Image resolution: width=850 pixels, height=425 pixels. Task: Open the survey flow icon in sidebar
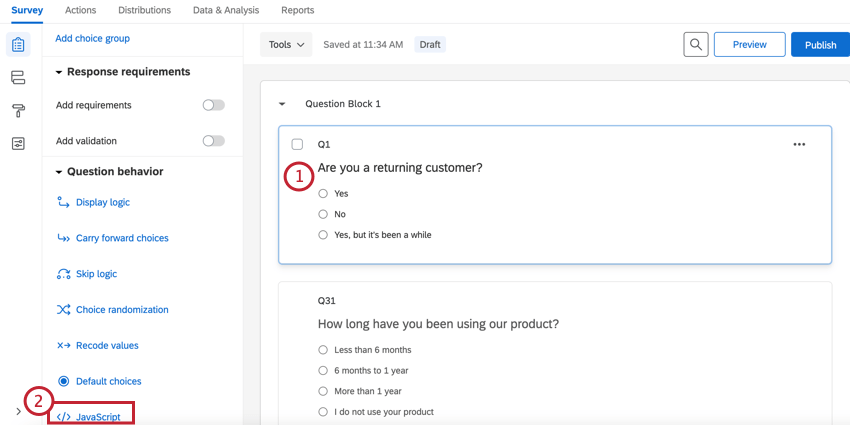click(x=18, y=78)
